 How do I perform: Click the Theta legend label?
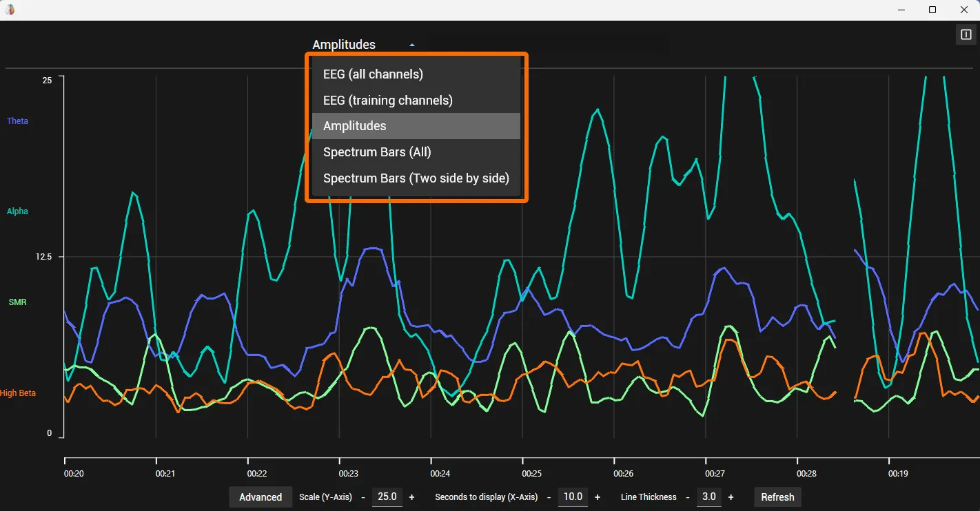17,121
